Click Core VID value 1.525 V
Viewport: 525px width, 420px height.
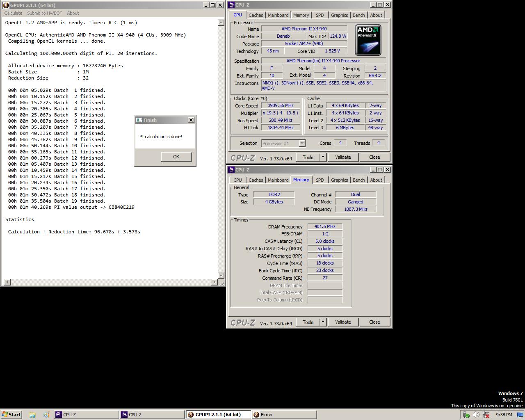(332, 51)
